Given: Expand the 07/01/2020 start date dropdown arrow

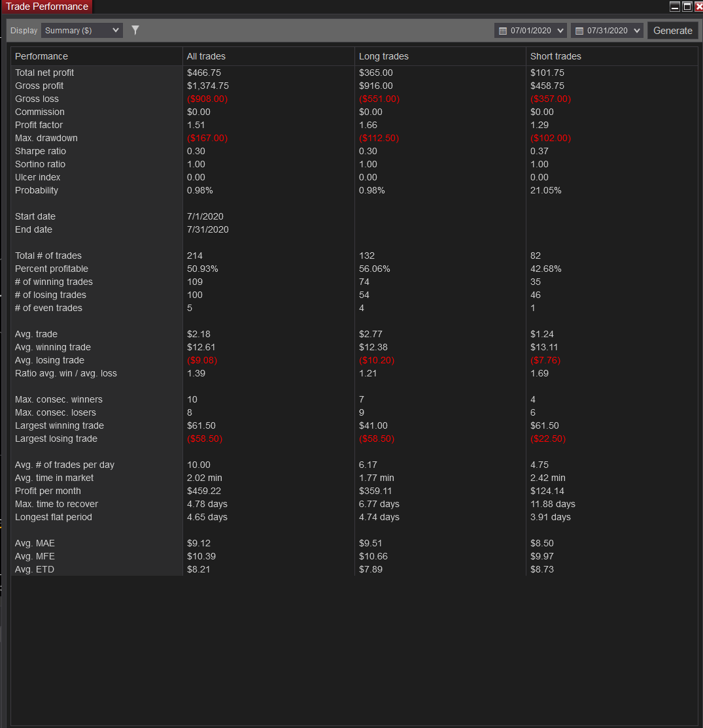Looking at the screenshot, I should [x=560, y=31].
